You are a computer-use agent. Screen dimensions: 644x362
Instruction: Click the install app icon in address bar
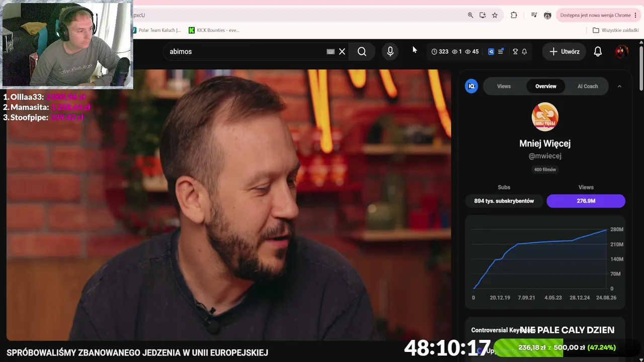(x=482, y=15)
